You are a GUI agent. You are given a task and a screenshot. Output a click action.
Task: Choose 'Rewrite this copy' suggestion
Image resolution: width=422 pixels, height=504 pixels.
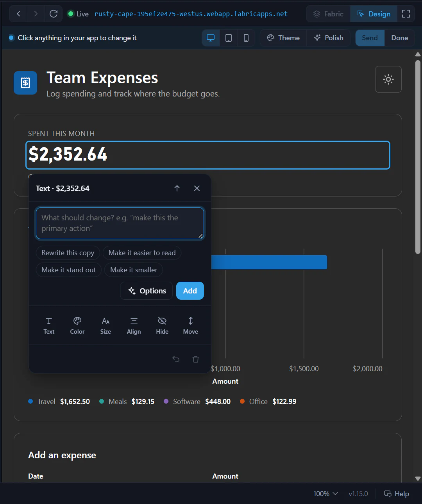(x=68, y=253)
